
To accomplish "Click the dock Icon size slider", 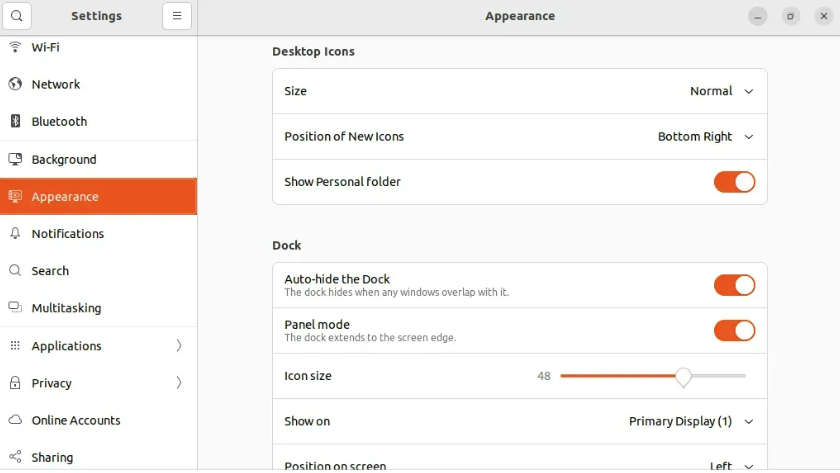I will [x=683, y=376].
